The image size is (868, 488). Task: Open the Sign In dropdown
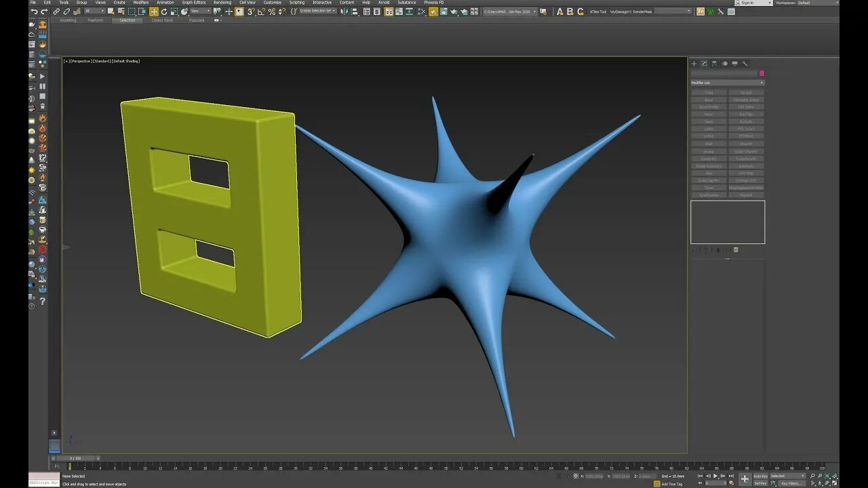coord(753,3)
